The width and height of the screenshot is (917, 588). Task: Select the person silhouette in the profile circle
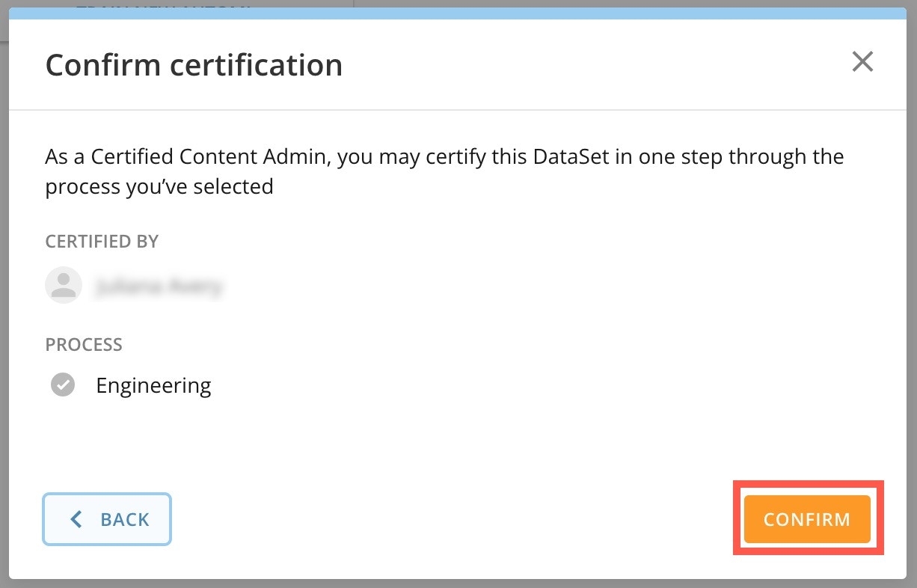coord(64,285)
